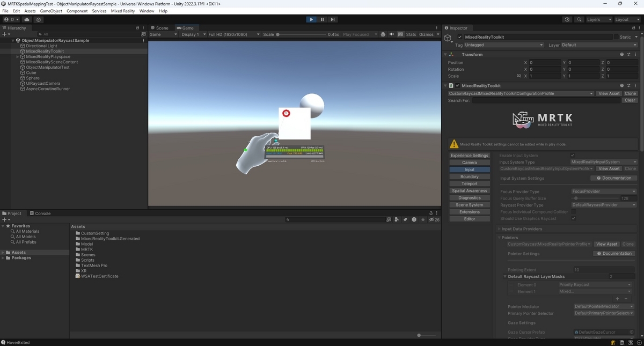
Task: Toggle the MixedRealityToolkit GameObject active checkbox
Action: (x=460, y=37)
